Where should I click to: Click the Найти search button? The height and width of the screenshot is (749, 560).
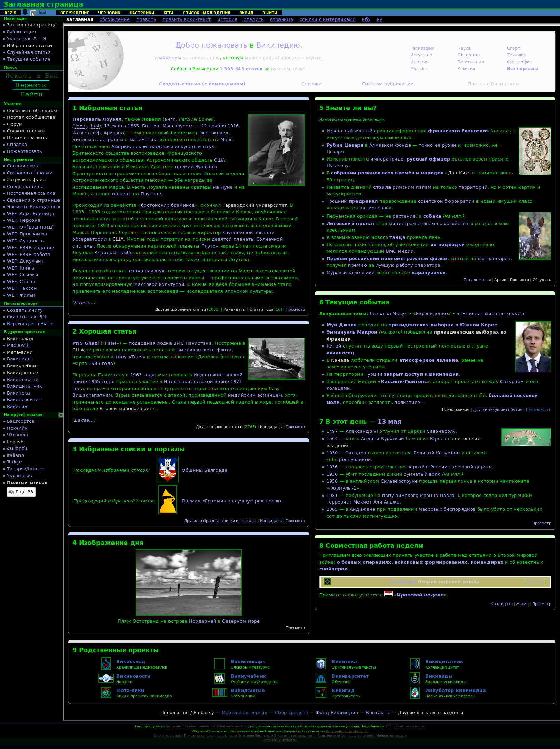[32, 94]
